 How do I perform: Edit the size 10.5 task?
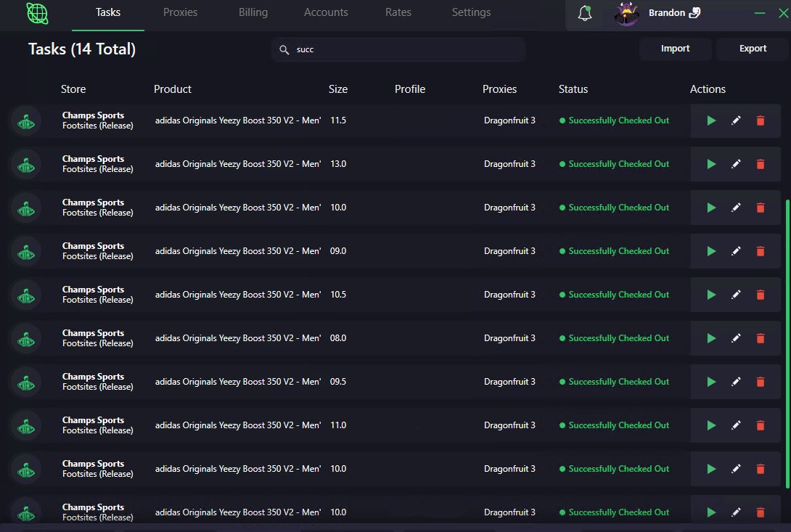point(736,295)
